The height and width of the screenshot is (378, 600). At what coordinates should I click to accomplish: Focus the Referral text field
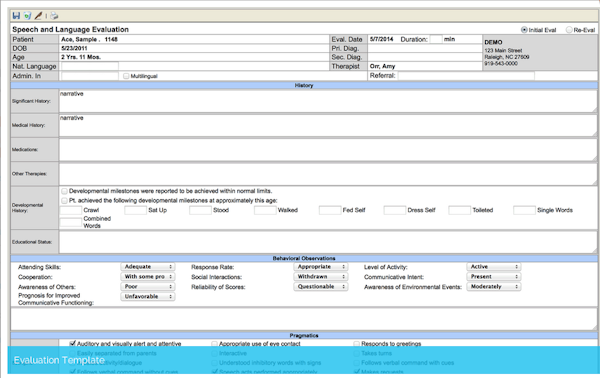coord(466,76)
